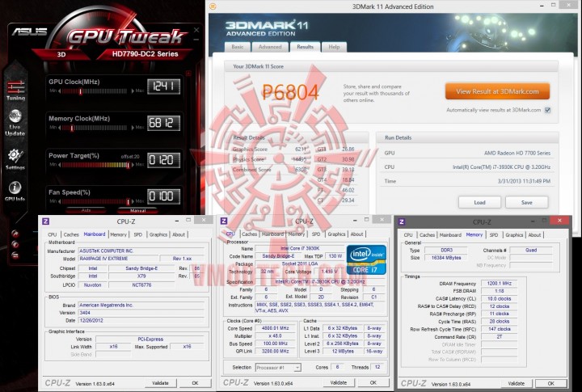Image resolution: width=582 pixels, height=392 pixels.
Task: Click the Memory Clock slider handle
Action: (72, 128)
